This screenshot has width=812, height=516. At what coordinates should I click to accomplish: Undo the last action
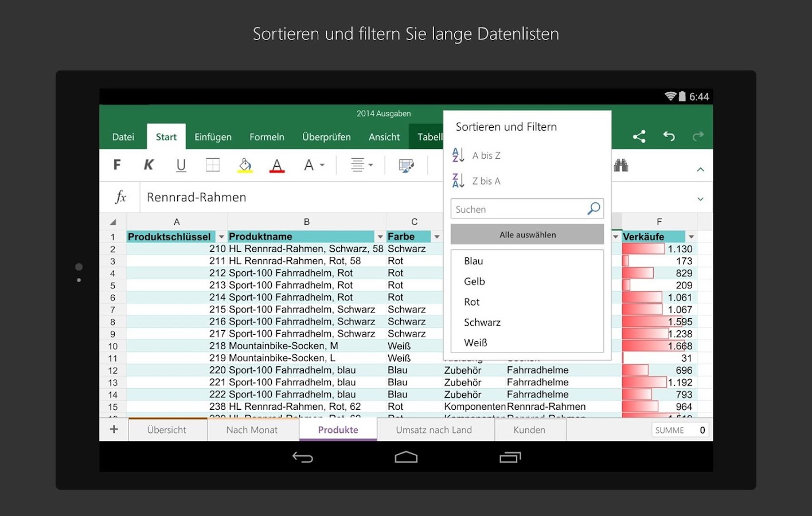click(669, 136)
